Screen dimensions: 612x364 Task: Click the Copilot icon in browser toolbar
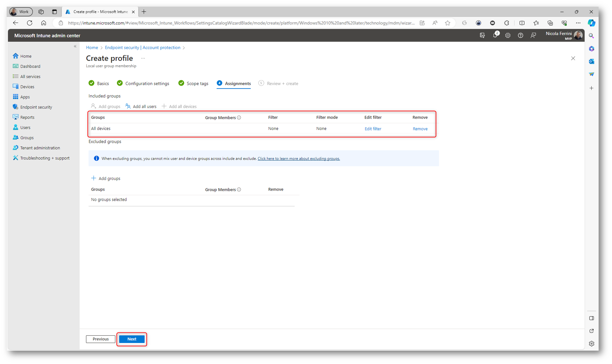[591, 23]
